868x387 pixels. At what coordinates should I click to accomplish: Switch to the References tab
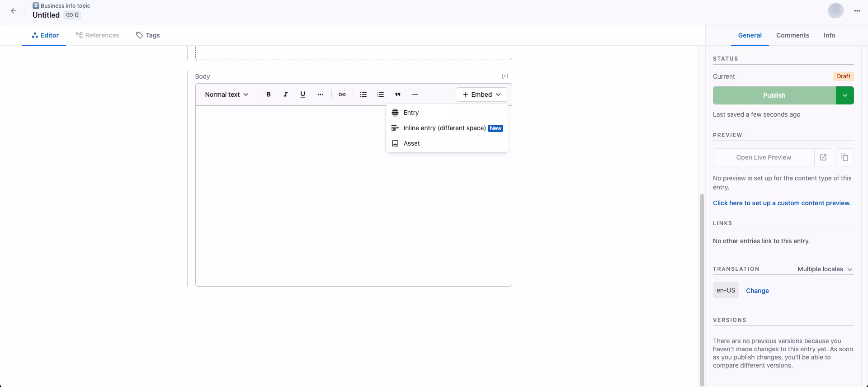pyautogui.click(x=97, y=35)
